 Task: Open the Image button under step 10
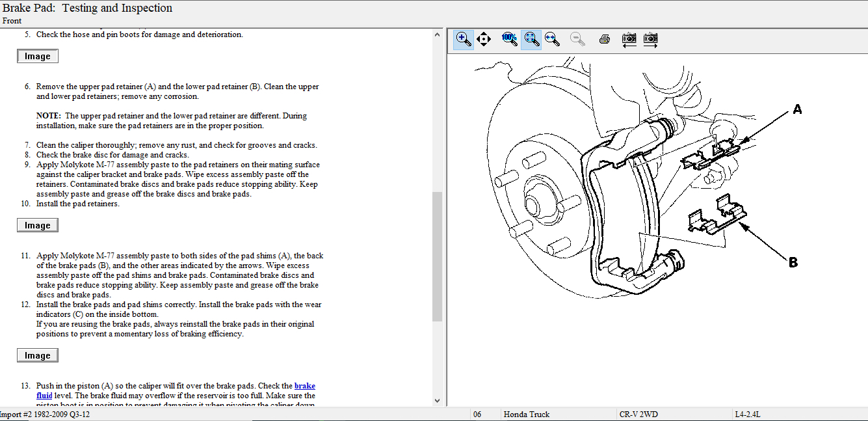point(38,225)
